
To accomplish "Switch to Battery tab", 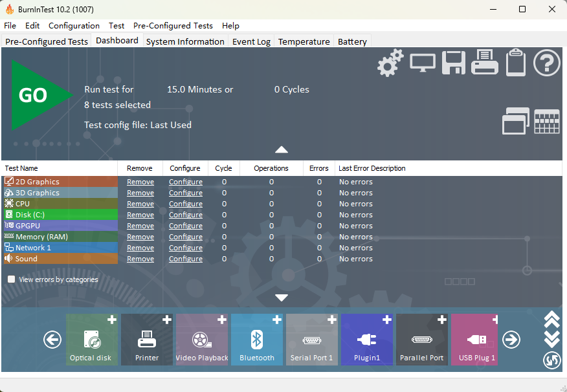I will click(352, 41).
